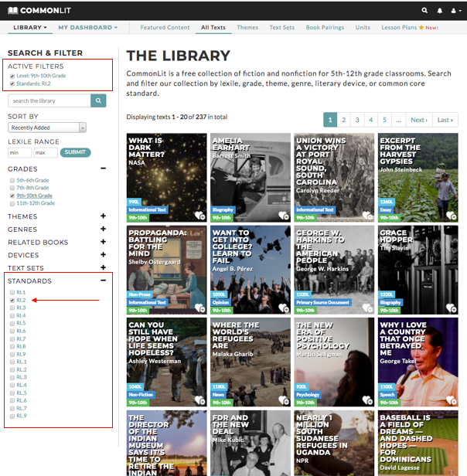Screen dimensions: 467x476
Task: Open the Book Pairings tab
Action: (325, 27)
